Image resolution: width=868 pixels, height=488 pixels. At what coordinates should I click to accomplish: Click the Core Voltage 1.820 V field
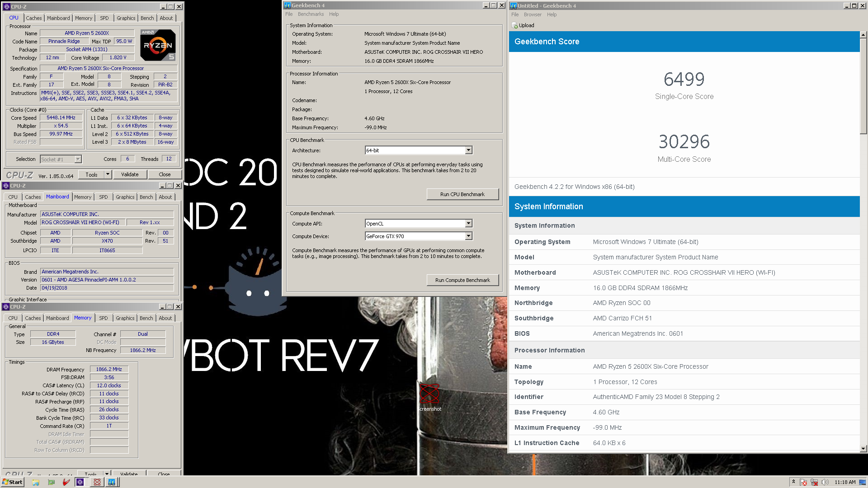118,57
